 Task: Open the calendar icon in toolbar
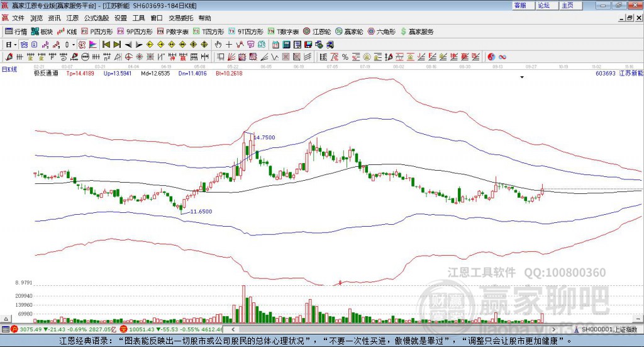click(275, 45)
